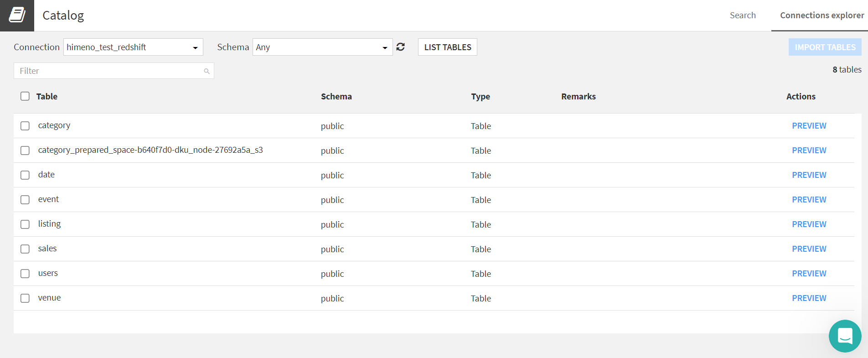Toggle the select-all tables checkbox

point(25,96)
